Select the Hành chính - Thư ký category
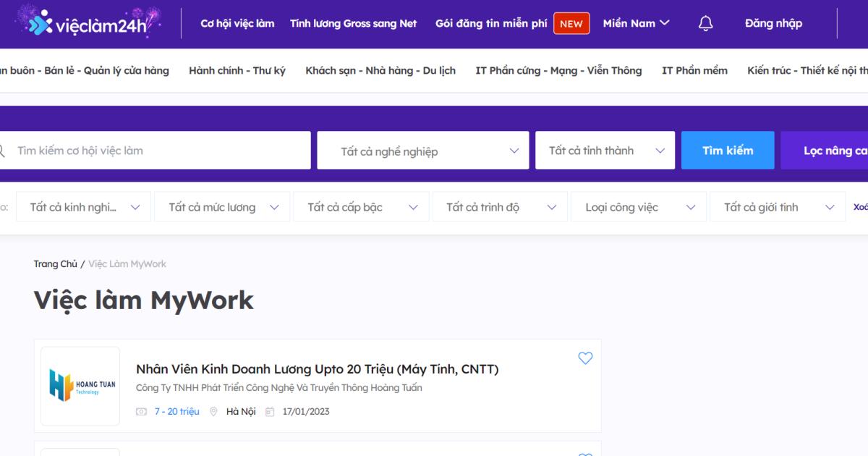 tap(237, 70)
